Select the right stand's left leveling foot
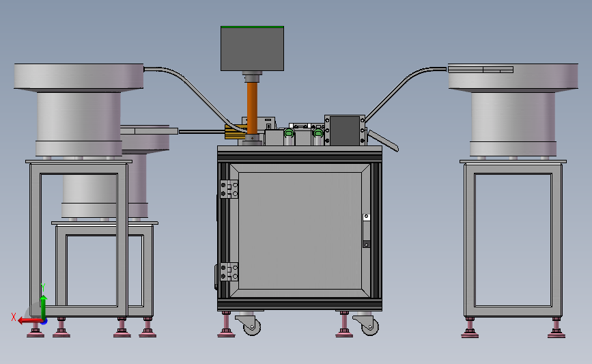The height and width of the screenshot is (364, 592). (x=470, y=328)
